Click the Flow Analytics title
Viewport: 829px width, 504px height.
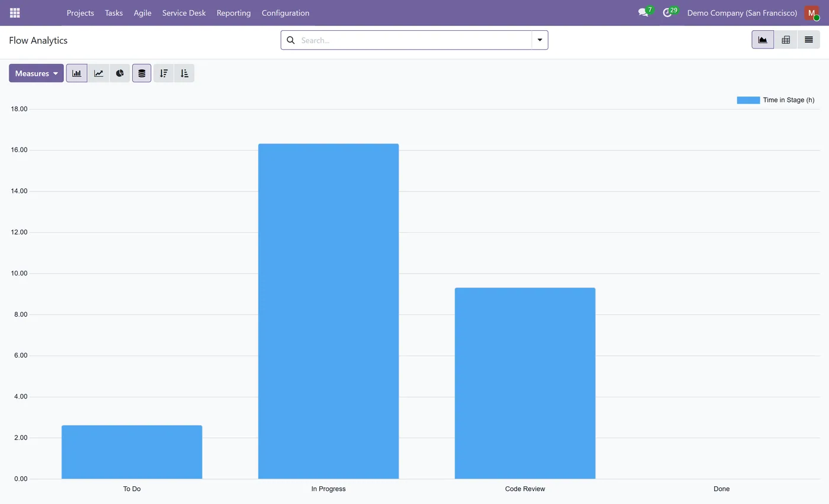38,40
